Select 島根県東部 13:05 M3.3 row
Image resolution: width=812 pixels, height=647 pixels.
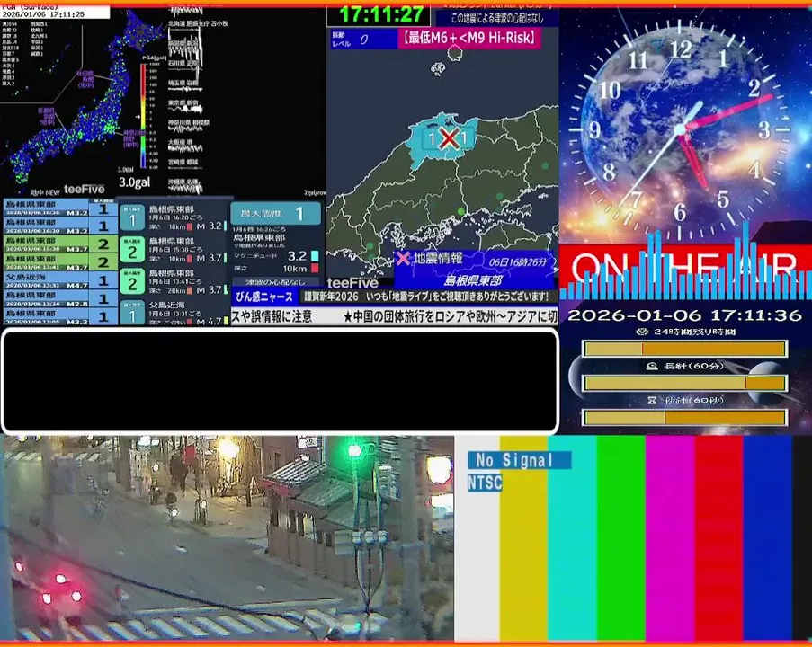pos(60,316)
